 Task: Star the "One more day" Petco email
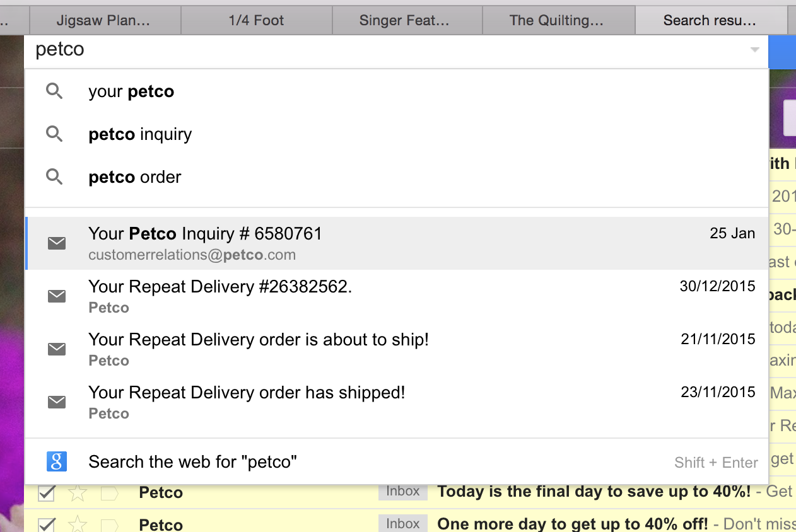78,524
